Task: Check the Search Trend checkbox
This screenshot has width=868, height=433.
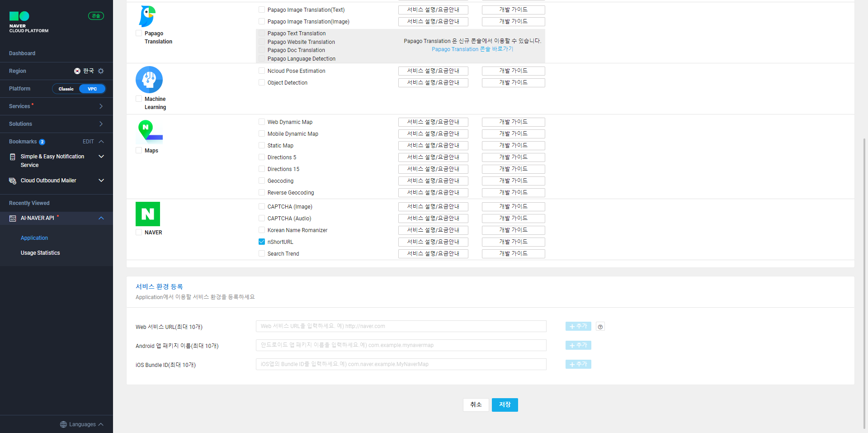Action: pos(262,253)
